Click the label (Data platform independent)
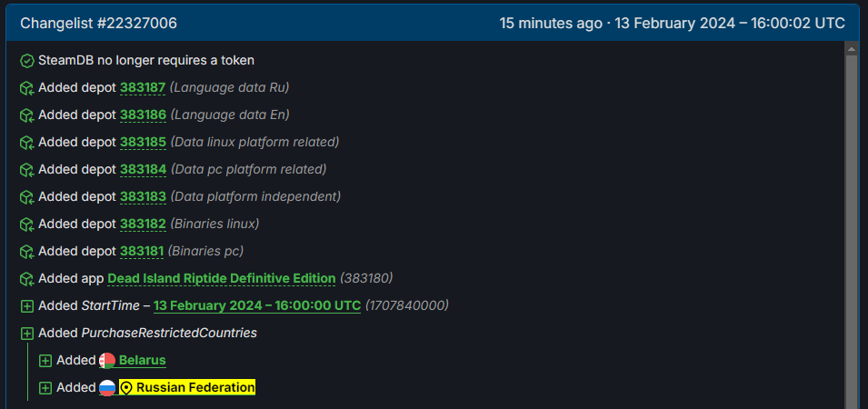Viewport: 868px width, 409px height. click(x=255, y=196)
